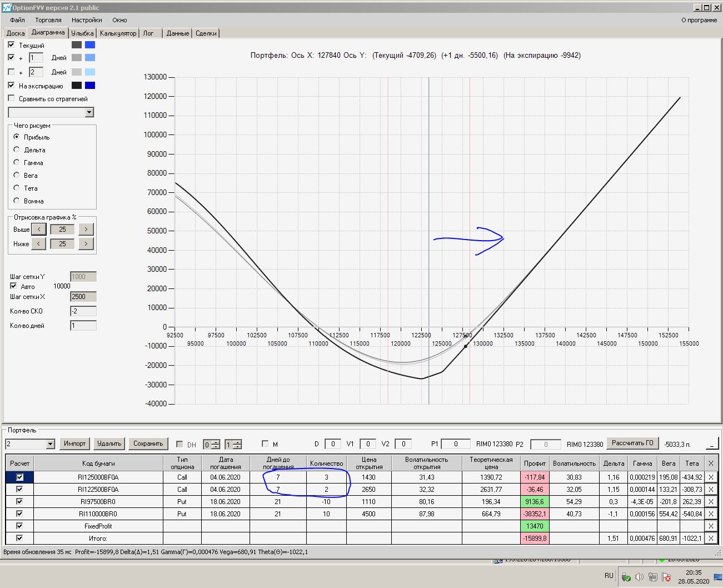
Task: Pick the blue color swatch for Текущий
Action: click(x=89, y=45)
